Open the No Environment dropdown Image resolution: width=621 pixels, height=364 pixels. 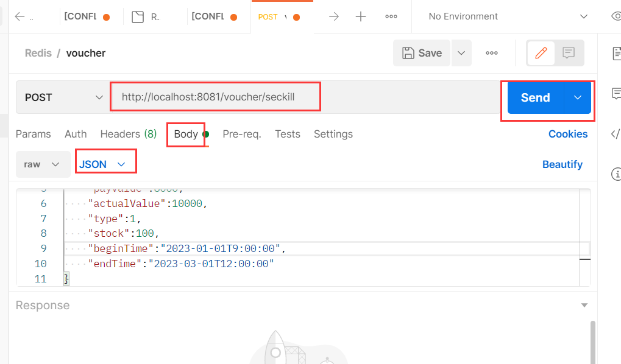(x=508, y=16)
